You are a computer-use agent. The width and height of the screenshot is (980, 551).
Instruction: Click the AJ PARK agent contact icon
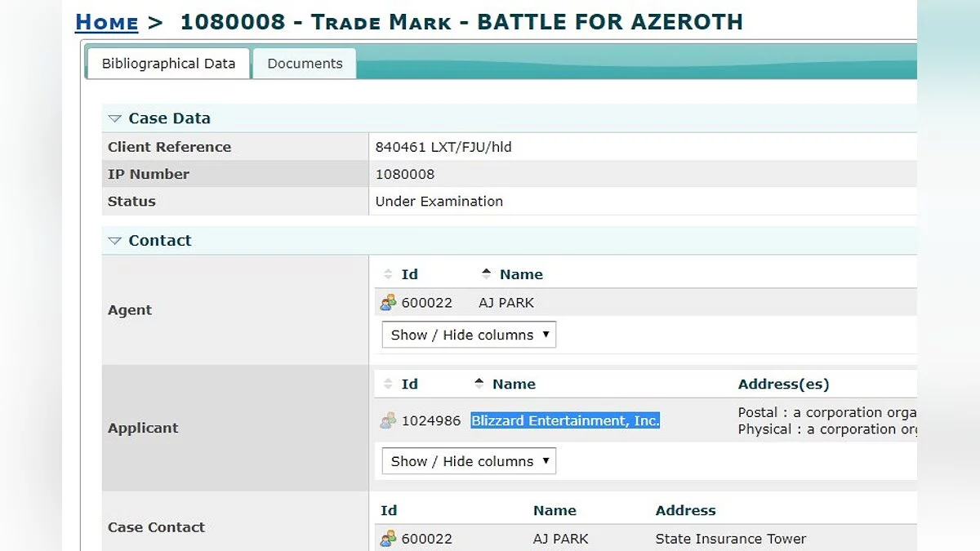pyautogui.click(x=388, y=302)
